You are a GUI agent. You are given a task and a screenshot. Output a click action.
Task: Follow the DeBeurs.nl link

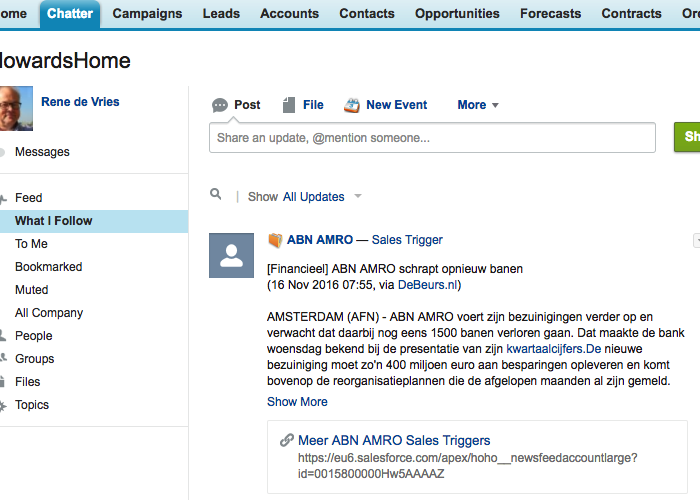[428, 285]
